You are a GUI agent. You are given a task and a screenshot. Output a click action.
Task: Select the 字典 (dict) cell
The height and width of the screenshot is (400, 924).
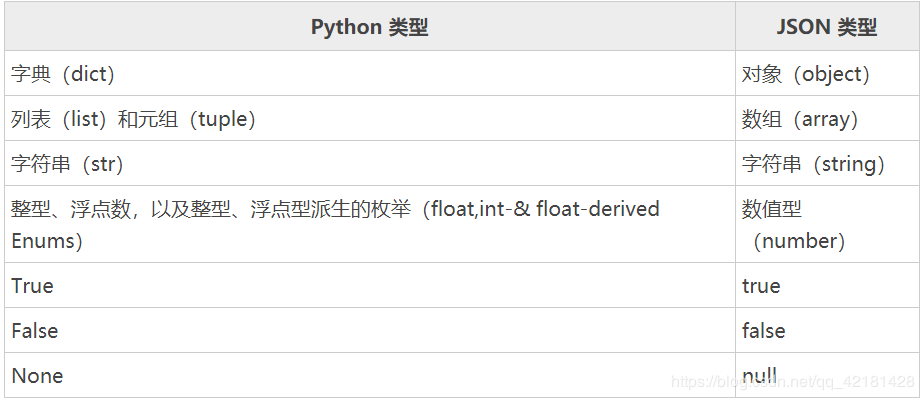[x=369, y=74]
